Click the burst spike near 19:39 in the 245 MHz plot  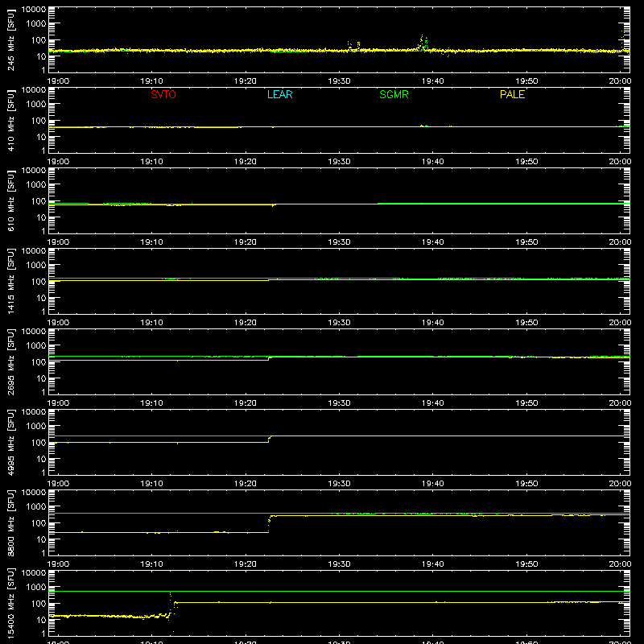pyautogui.click(x=423, y=43)
